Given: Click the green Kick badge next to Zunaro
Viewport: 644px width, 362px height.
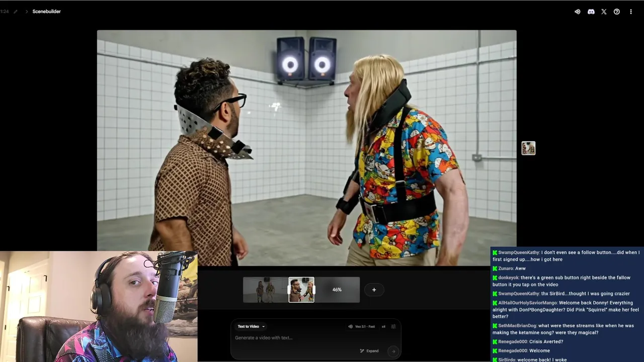Looking at the screenshot, I should (x=495, y=268).
